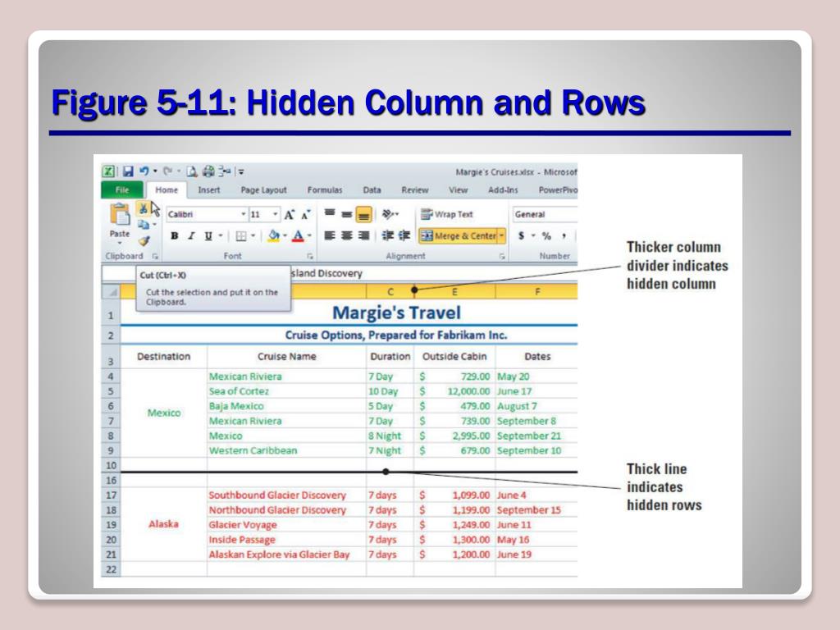
Task: Decrease font size with the Shrink Font icon
Action: 305,215
